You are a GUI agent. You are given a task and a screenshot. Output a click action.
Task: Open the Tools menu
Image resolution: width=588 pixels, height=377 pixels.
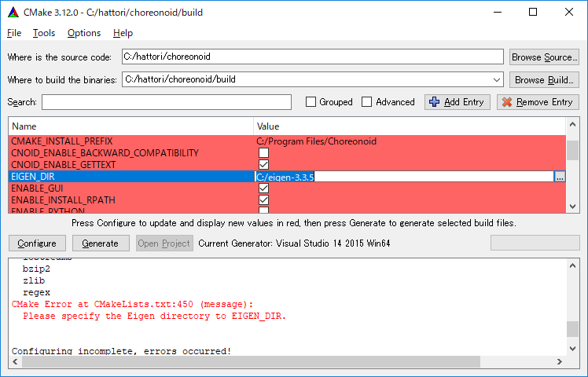pyautogui.click(x=44, y=33)
